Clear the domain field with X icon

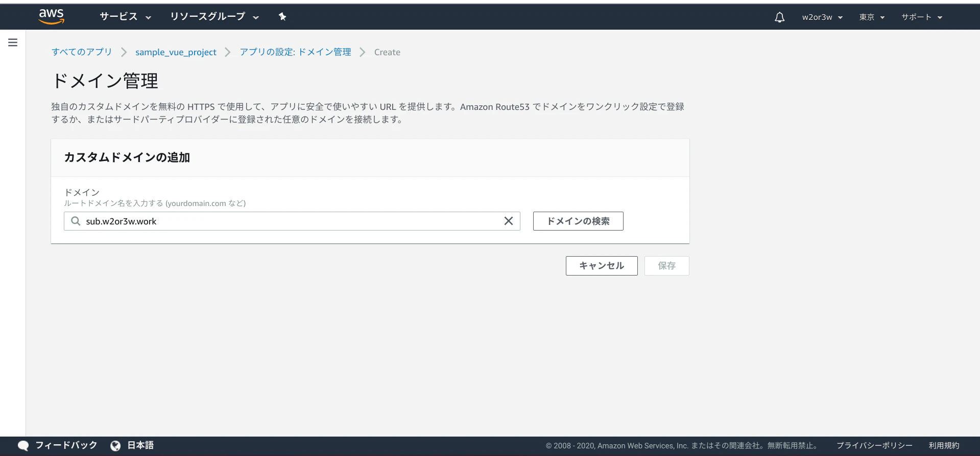[509, 221]
